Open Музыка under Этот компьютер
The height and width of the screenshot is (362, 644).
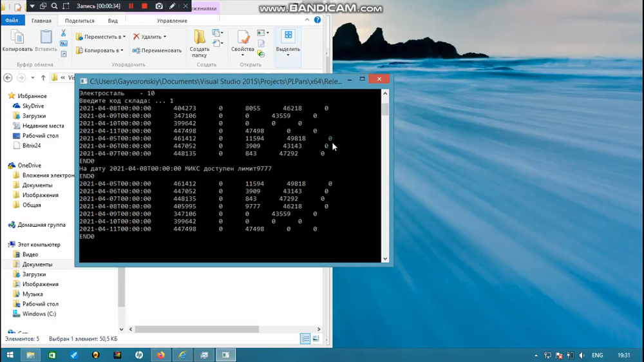[x=32, y=294]
